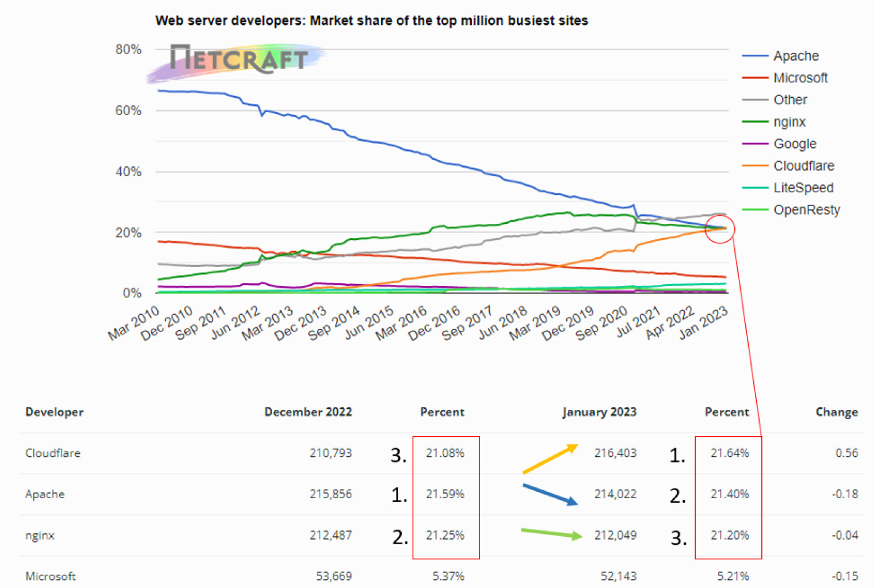Viewport: 873px width, 588px height.
Task: Click the blue downward arrow beside Apache
Action: (x=550, y=495)
